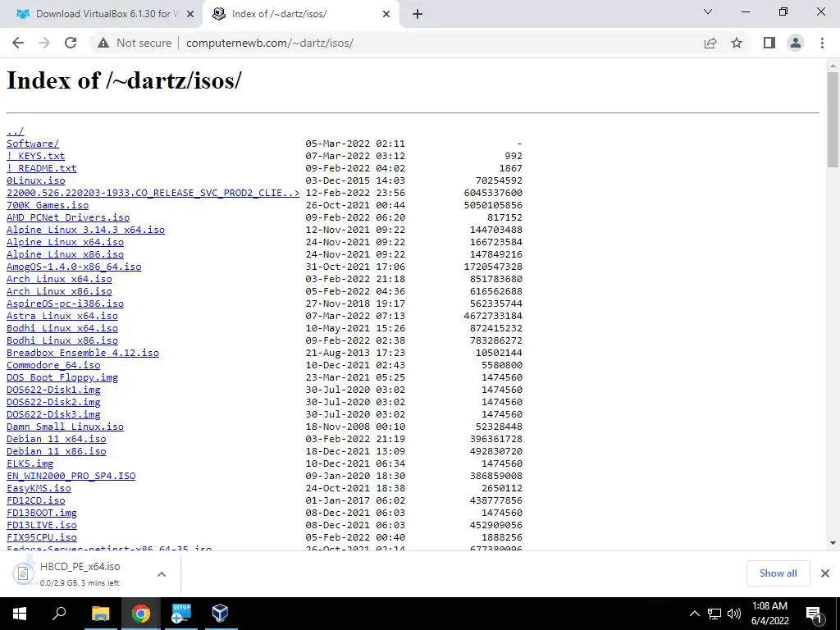Download EN_WIN2000_PRO_SP4.ISO
Screen dimensions: 840x630
[71, 477]
